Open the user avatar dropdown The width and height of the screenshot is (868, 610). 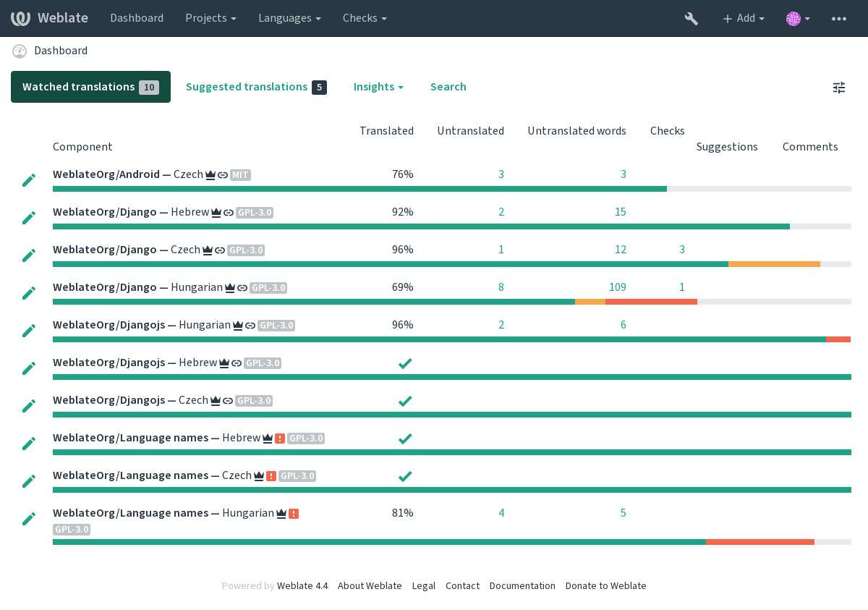798,19
